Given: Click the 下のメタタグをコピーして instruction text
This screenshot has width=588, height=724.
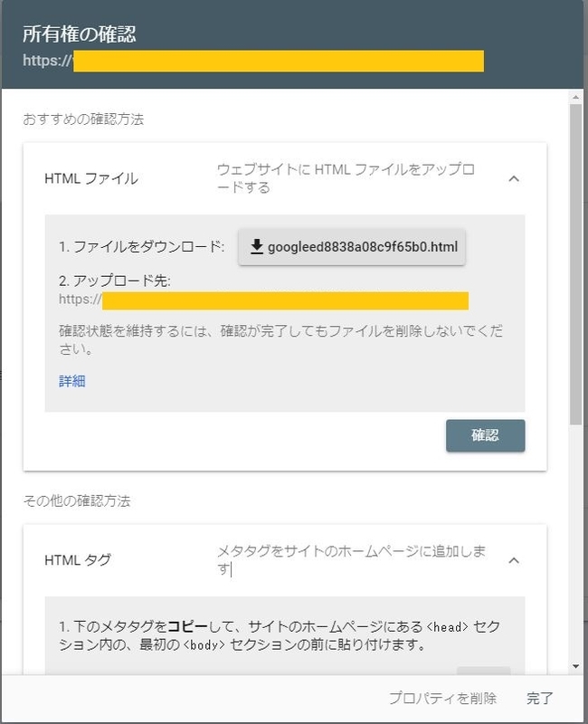Looking at the screenshot, I should click(x=280, y=636).
